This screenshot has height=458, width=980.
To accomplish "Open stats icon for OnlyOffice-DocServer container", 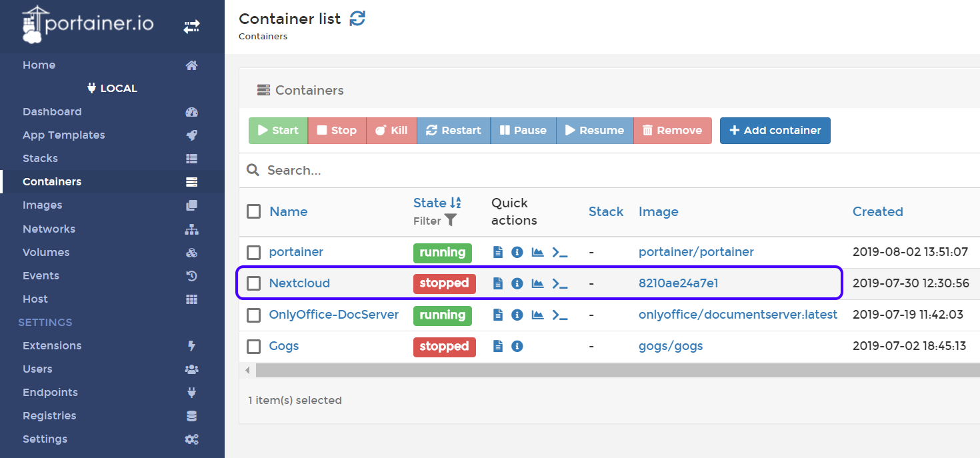I will tap(537, 315).
